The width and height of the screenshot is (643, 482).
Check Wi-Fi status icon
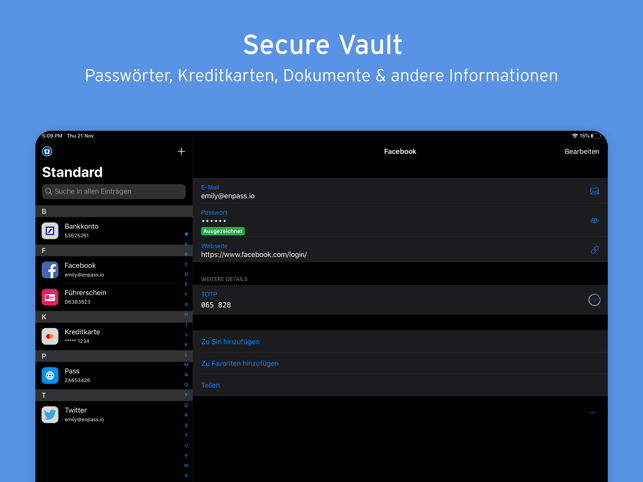point(575,136)
